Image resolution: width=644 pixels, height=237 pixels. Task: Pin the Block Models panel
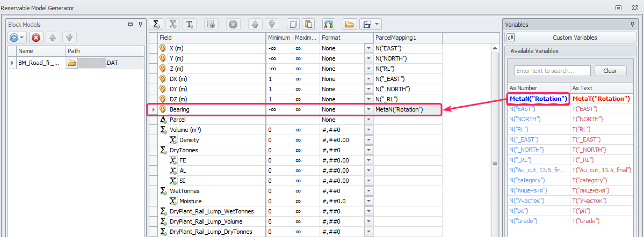(140, 25)
